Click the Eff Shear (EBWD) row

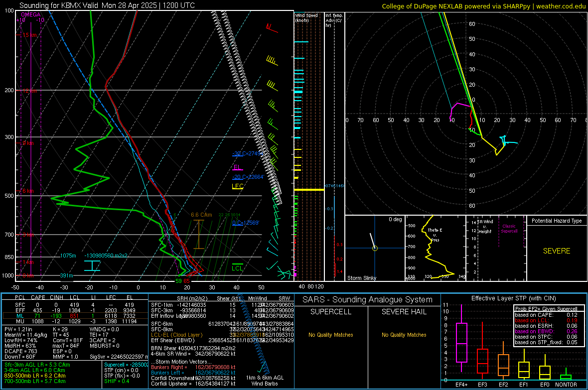(x=222, y=341)
